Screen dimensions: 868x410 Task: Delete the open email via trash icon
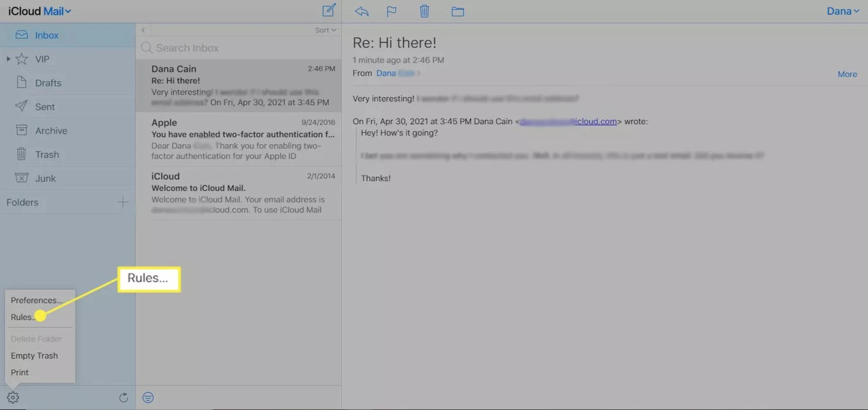[x=424, y=11]
